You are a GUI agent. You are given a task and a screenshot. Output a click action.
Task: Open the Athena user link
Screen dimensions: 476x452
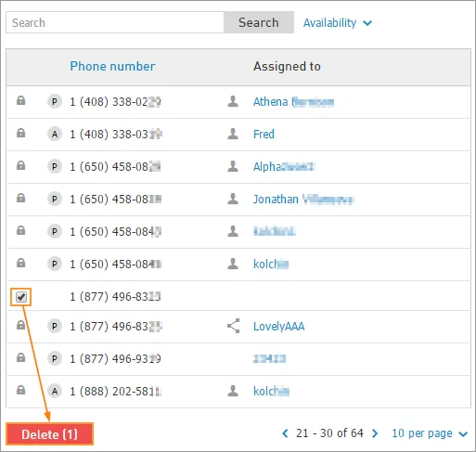pos(293,102)
